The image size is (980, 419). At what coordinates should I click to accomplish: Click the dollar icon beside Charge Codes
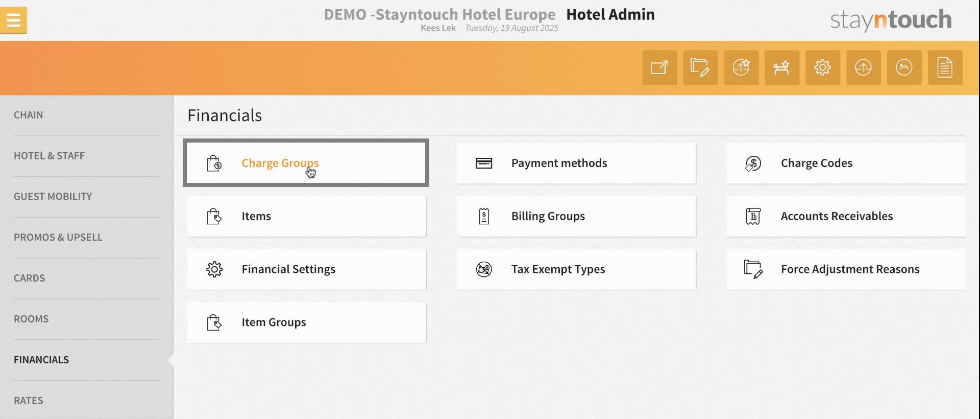tap(753, 164)
